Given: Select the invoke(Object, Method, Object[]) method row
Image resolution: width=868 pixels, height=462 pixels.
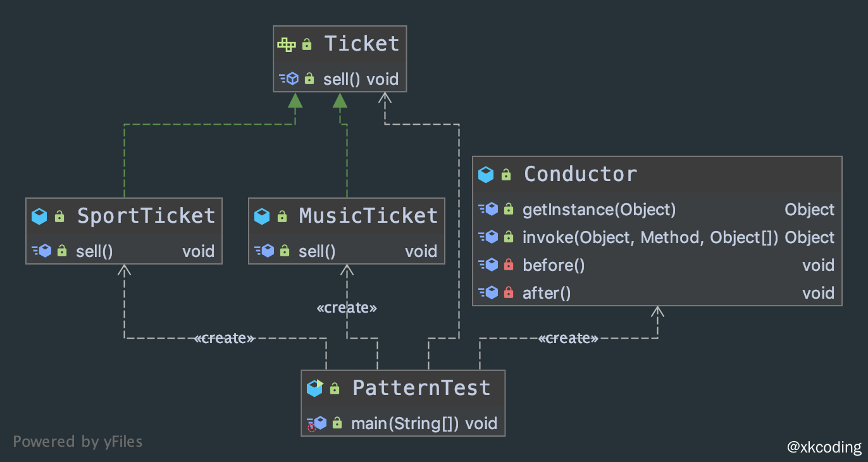Looking at the screenshot, I should coord(650,237).
